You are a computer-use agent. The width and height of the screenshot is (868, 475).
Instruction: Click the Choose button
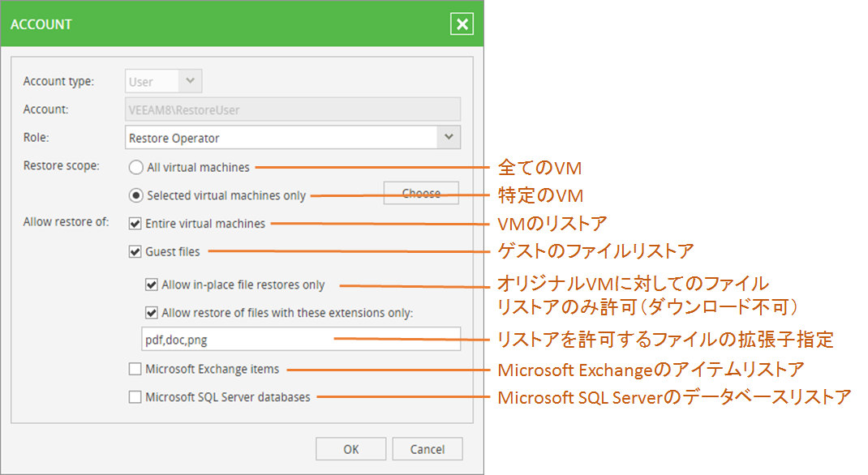point(421,193)
